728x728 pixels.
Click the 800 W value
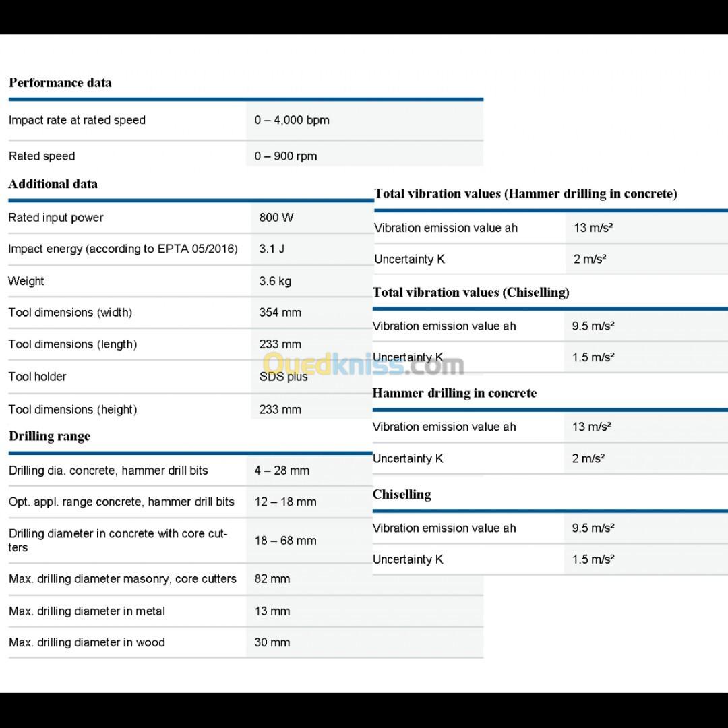[x=276, y=218]
